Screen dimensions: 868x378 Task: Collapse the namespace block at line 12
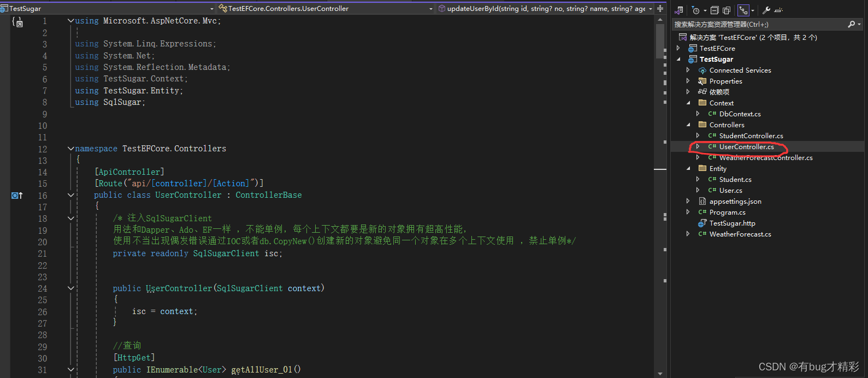point(71,149)
